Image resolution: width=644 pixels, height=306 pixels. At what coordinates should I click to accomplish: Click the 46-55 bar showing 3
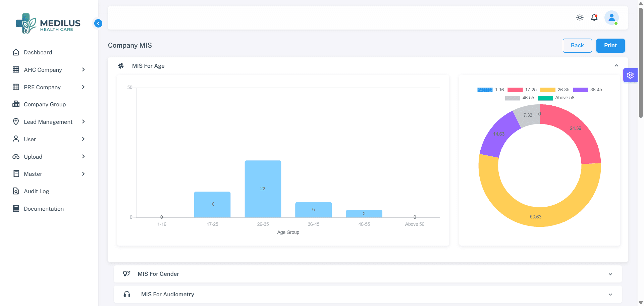364,214
